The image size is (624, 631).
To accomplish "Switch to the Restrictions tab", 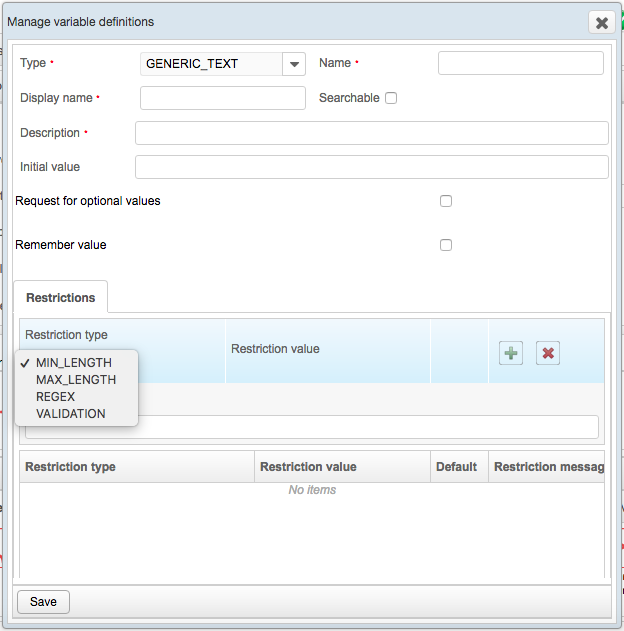I will point(61,297).
